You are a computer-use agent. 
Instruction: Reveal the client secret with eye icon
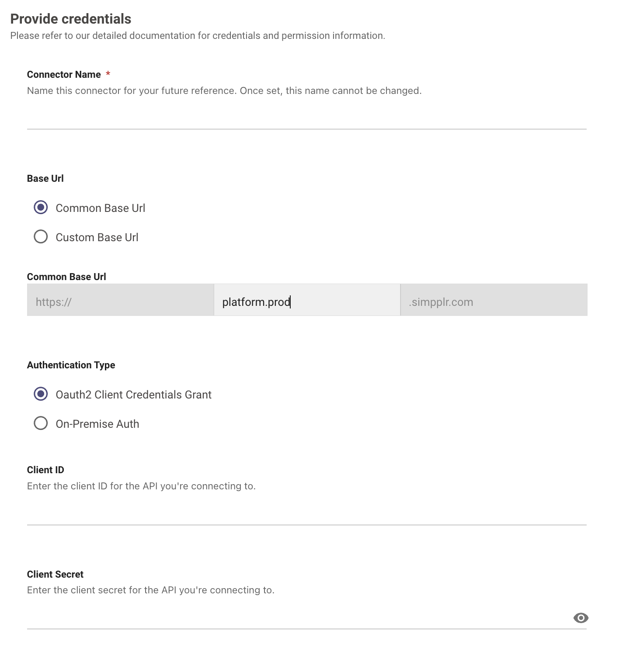(581, 618)
